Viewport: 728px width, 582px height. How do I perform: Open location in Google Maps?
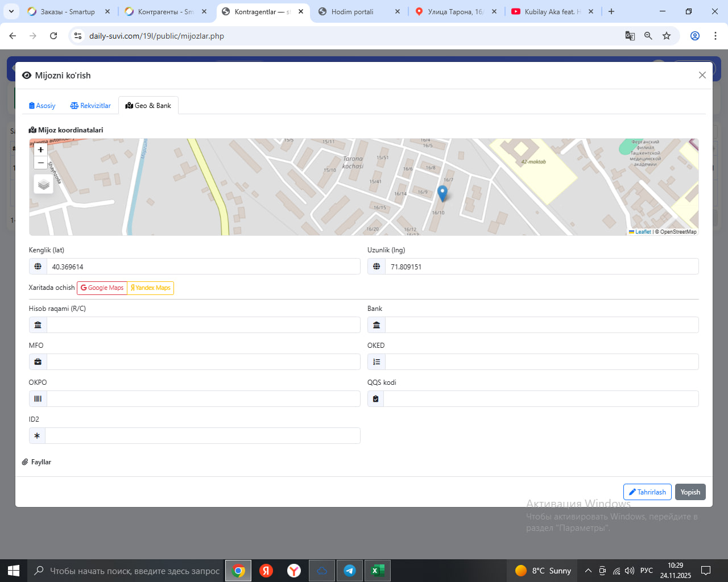pyautogui.click(x=102, y=288)
